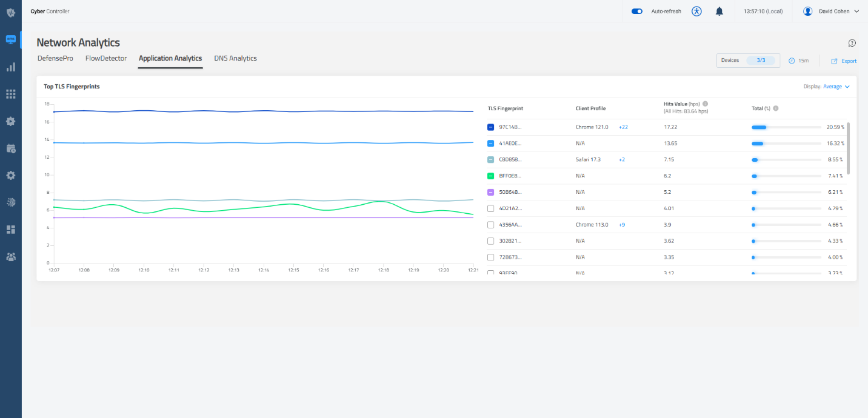Click the users group icon in sidebar

pyautogui.click(x=11, y=257)
